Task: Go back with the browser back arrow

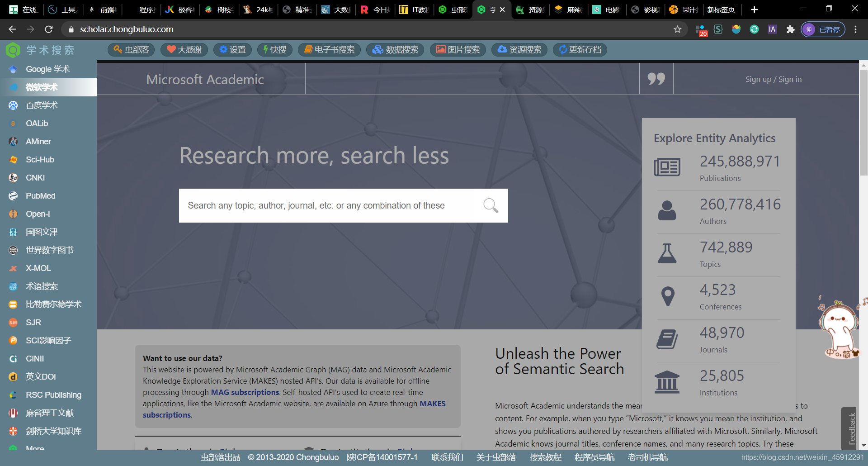Action: [12, 29]
